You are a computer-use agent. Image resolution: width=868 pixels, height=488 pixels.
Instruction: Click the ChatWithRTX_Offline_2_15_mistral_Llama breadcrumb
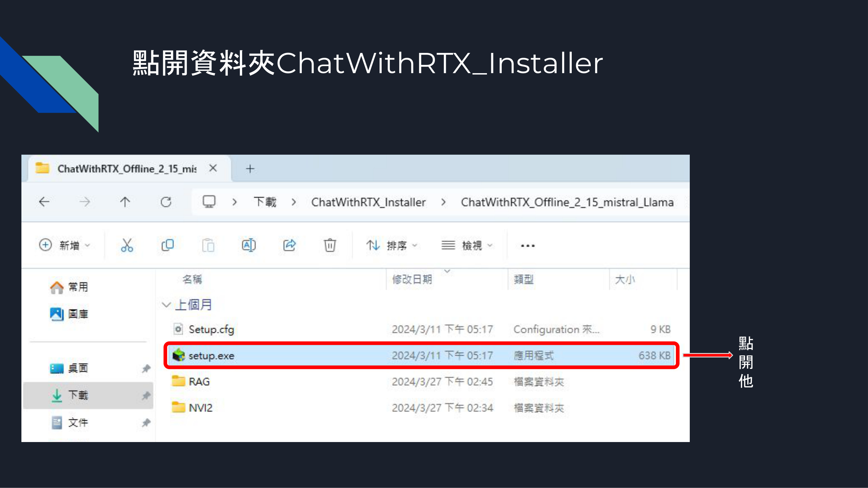point(567,202)
